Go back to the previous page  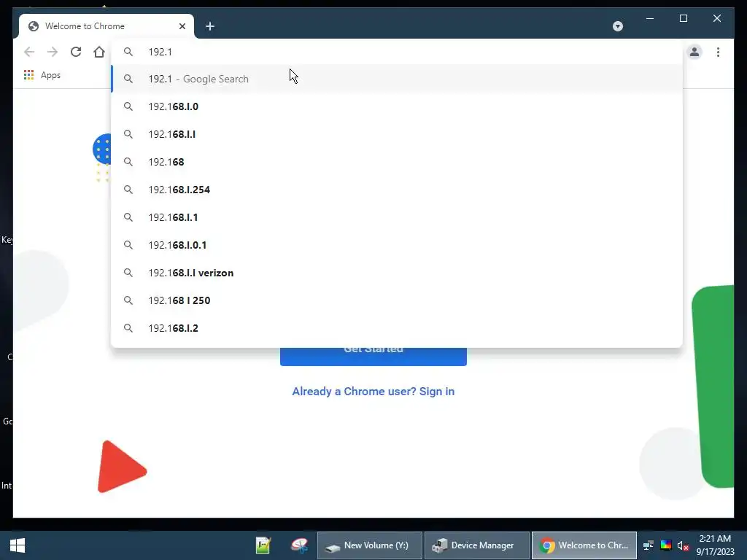[29, 52]
